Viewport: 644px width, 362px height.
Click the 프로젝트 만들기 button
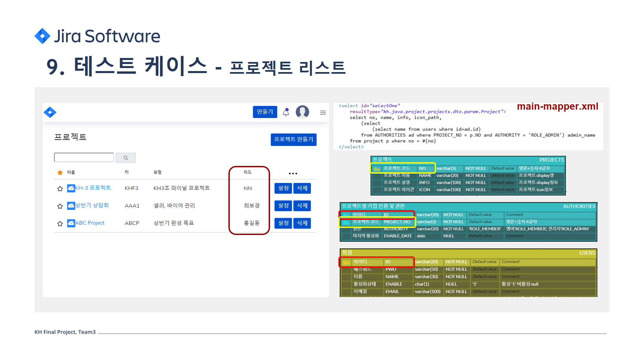pyautogui.click(x=293, y=139)
